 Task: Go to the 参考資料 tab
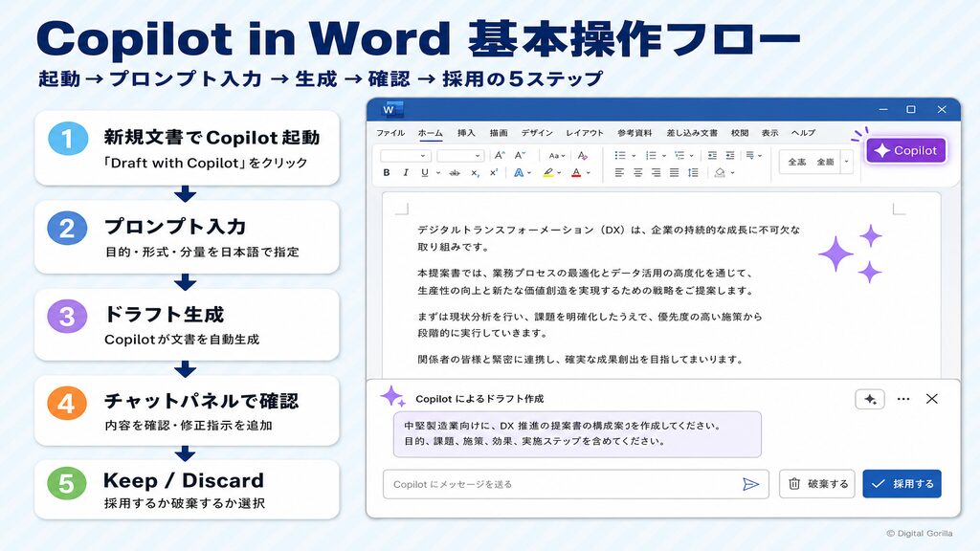(x=635, y=133)
